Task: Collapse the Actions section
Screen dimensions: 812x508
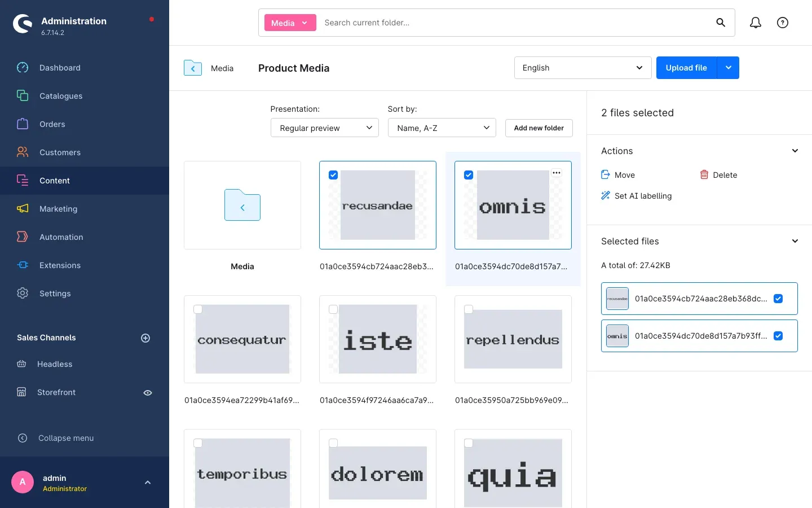Action: click(795, 151)
